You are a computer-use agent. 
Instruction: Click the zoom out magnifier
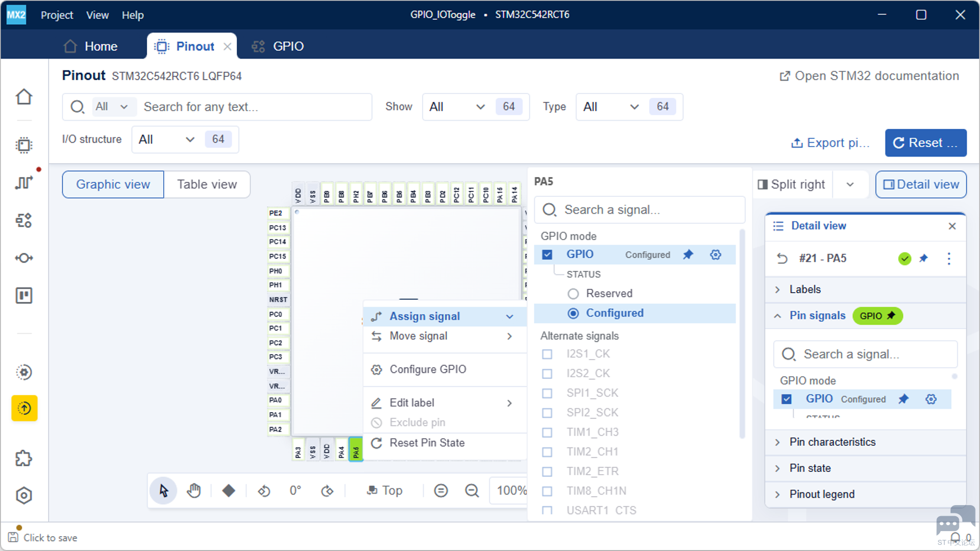click(x=472, y=491)
